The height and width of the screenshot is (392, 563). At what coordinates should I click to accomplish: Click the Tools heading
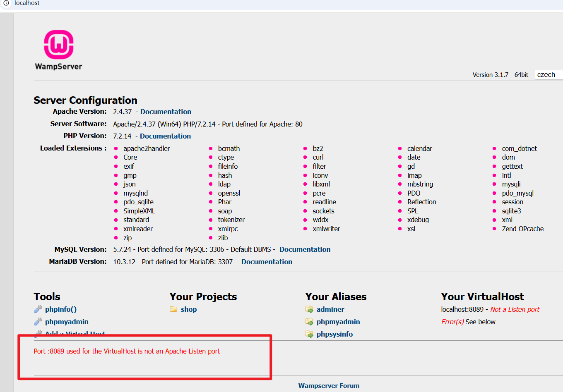pos(47,296)
